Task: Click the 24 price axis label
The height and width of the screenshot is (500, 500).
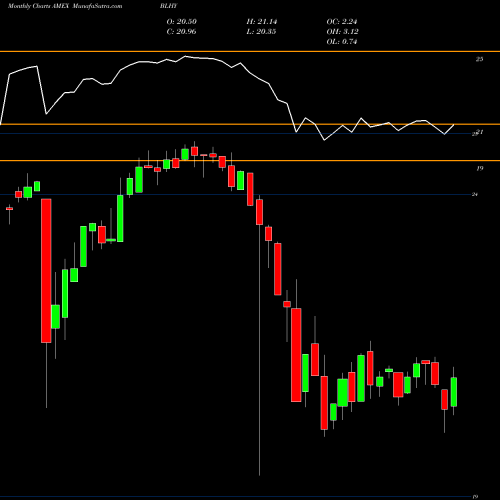Action: tap(475, 194)
